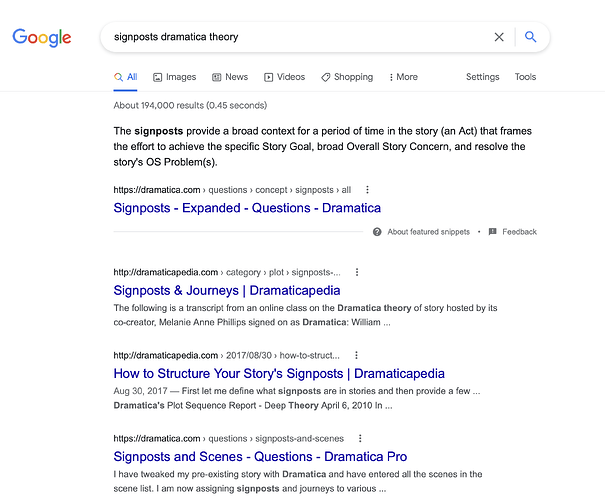
Task: Switch to the News tab
Action: [230, 77]
